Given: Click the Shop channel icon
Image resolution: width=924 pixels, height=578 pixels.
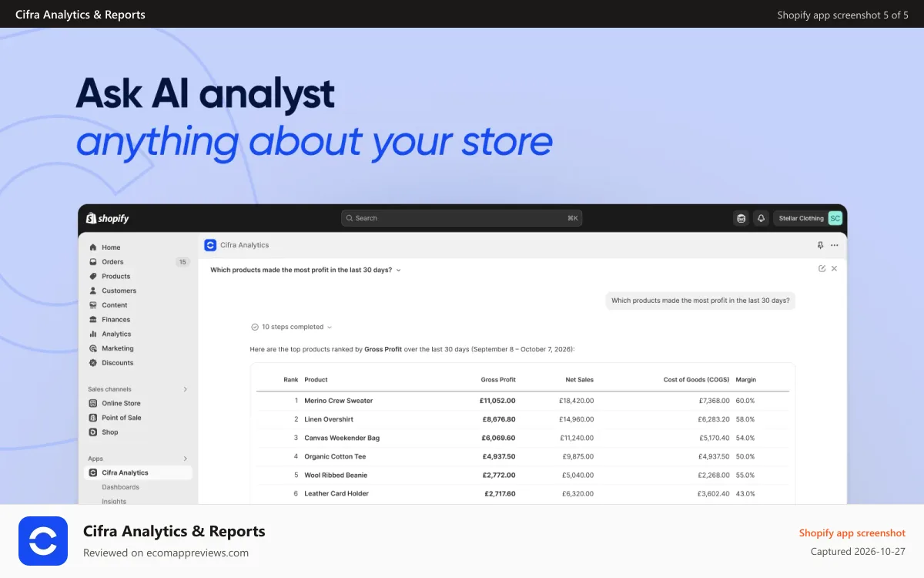Looking at the screenshot, I should point(93,432).
